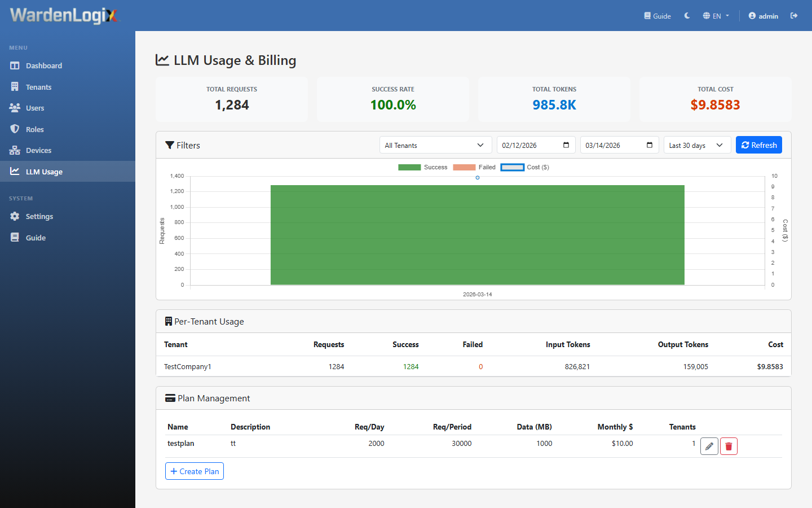The width and height of the screenshot is (812, 508).
Task: Select the Dashboard icon in the sidebar
Action: click(x=15, y=65)
